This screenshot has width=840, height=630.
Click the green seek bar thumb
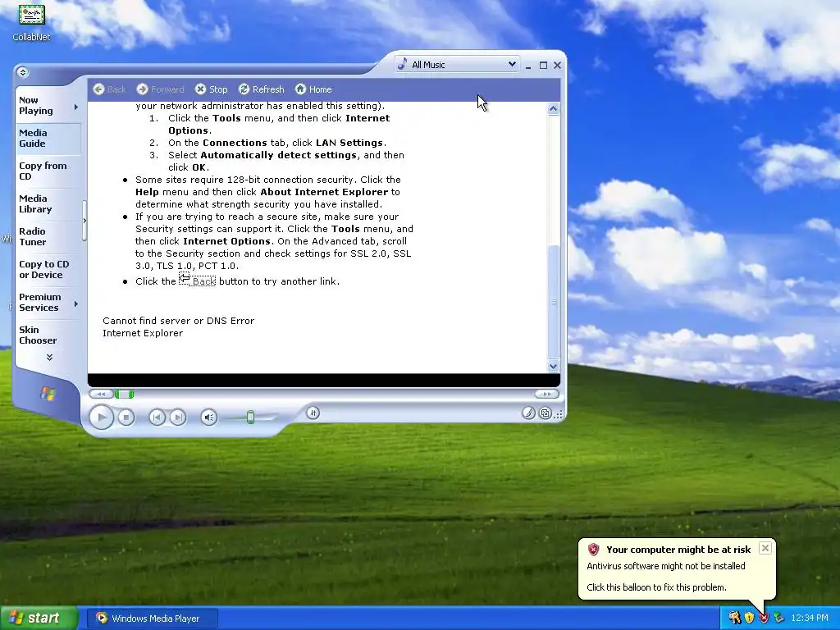(x=125, y=395)
